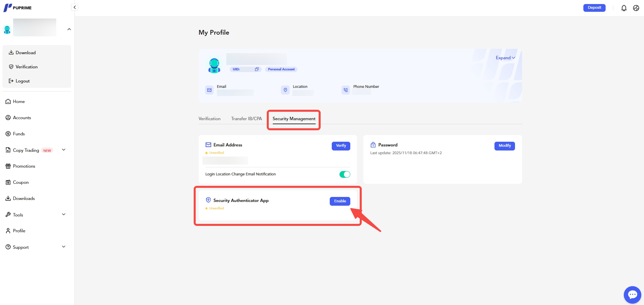This screenshot has height=305, width=644.
Task: Enable the Security Authenticator App
Action: [340, 201]
